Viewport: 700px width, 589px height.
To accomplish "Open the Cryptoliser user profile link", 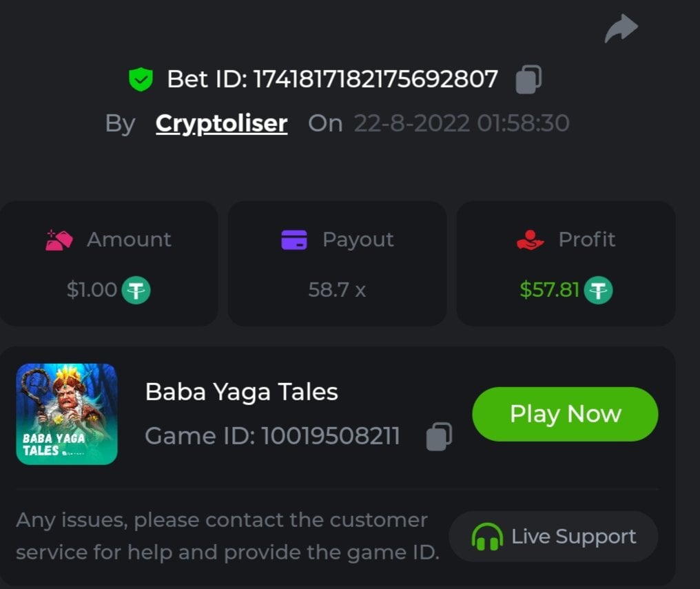I will [221, 123].
